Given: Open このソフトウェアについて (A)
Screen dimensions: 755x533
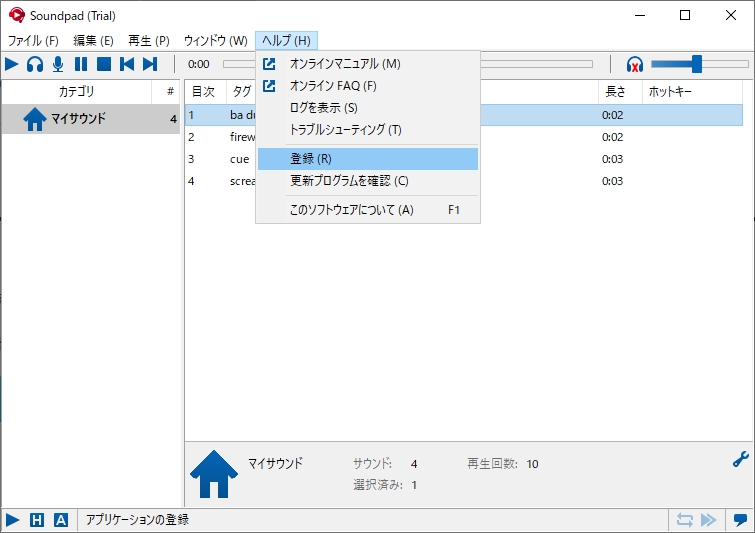Looking at the screenshot, I should click(x=368, y=210).
